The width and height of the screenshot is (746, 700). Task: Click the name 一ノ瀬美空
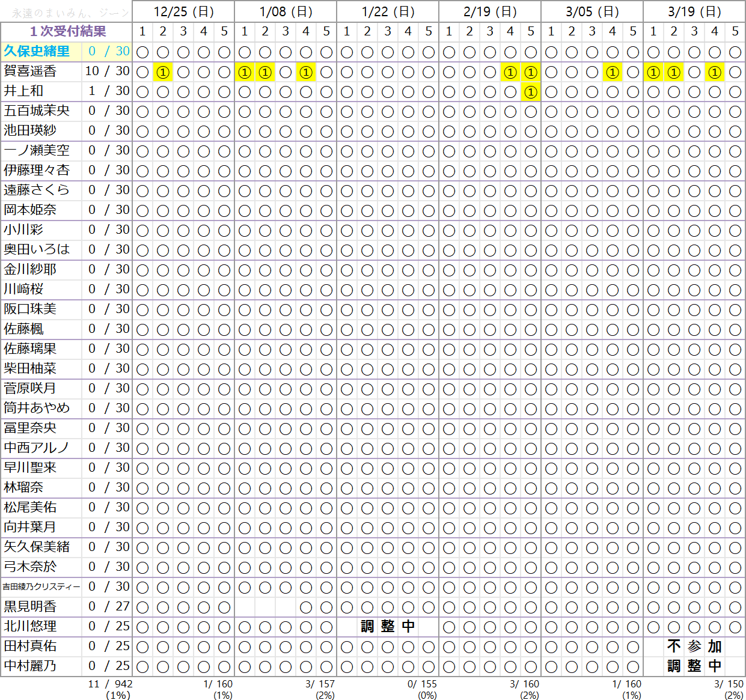point(37,150)
